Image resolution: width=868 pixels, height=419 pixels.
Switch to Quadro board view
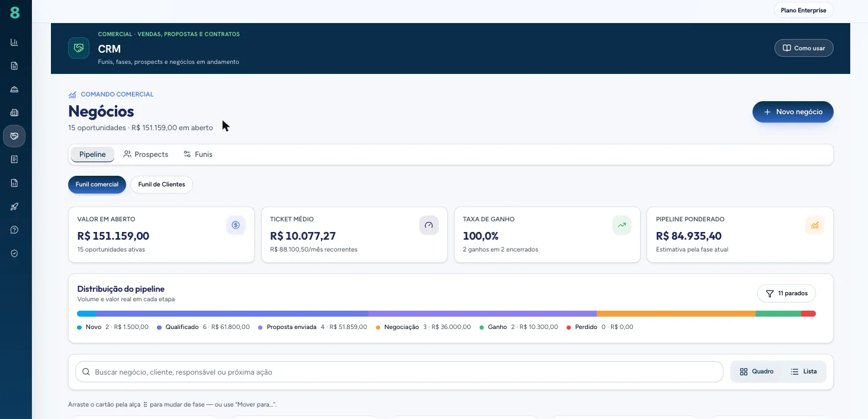coord(757,372)
